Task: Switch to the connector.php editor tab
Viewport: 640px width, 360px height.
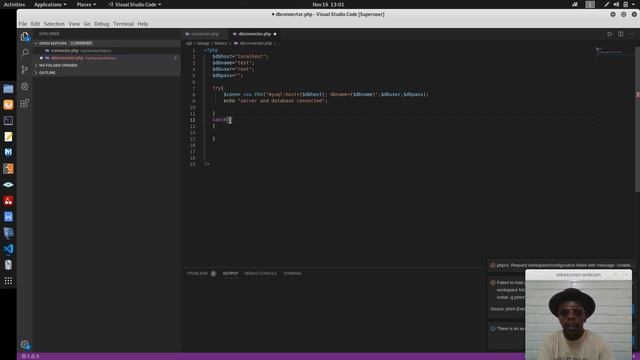Action: (x=204, y=34)
